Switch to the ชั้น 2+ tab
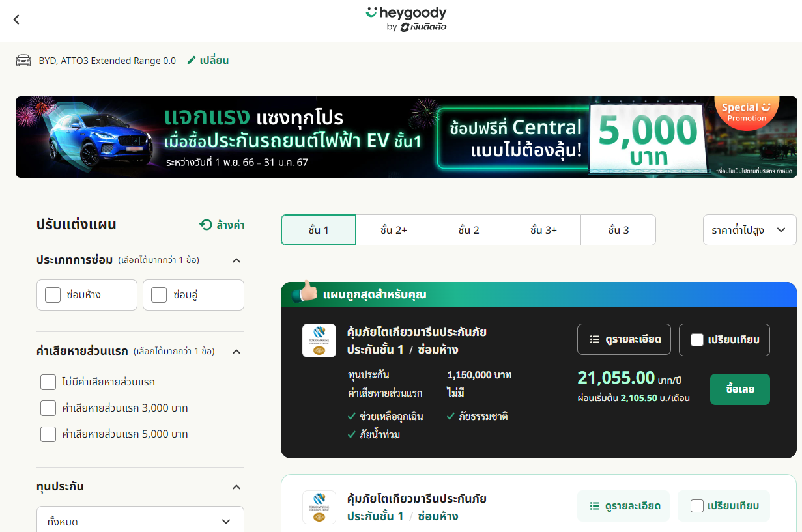 (x=394, y=230)
